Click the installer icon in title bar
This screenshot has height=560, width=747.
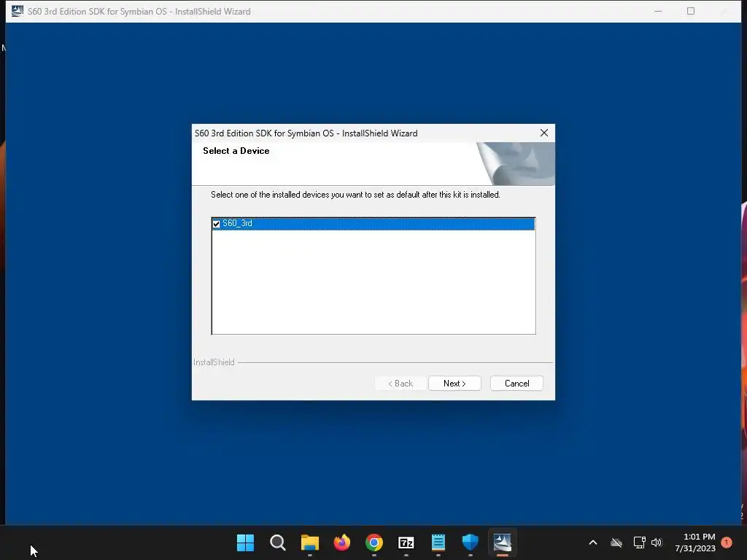tap(18, 11)
